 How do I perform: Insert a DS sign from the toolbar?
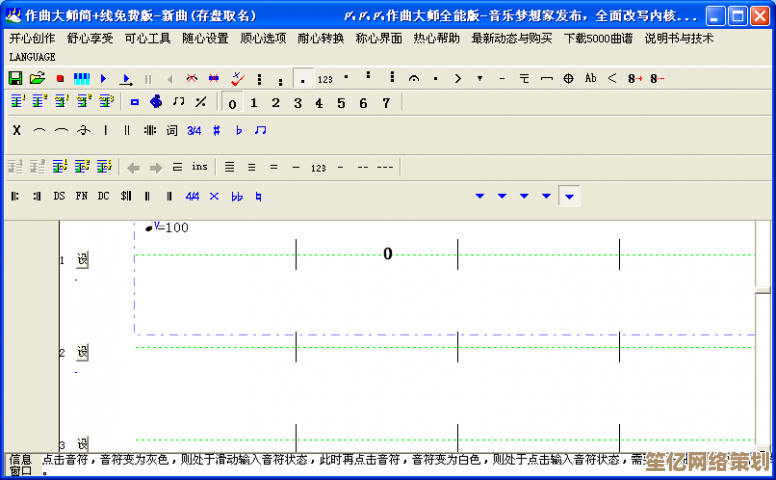[59, 196]
